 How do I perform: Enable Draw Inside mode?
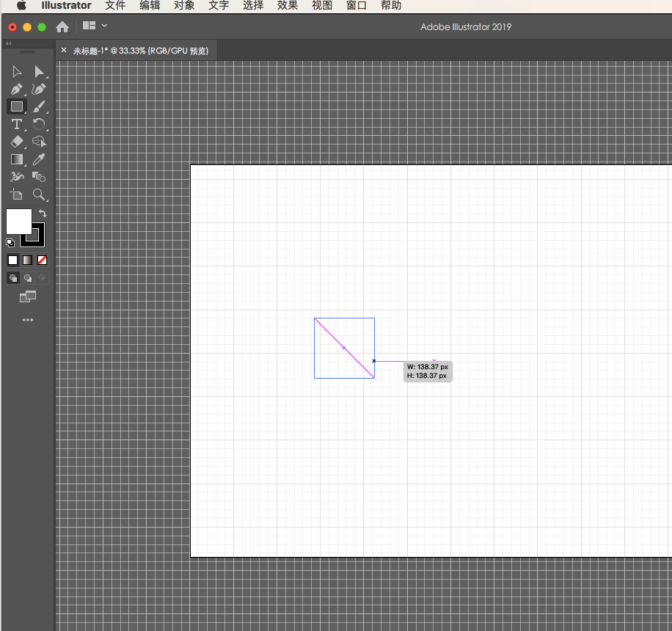click(42, 278)
